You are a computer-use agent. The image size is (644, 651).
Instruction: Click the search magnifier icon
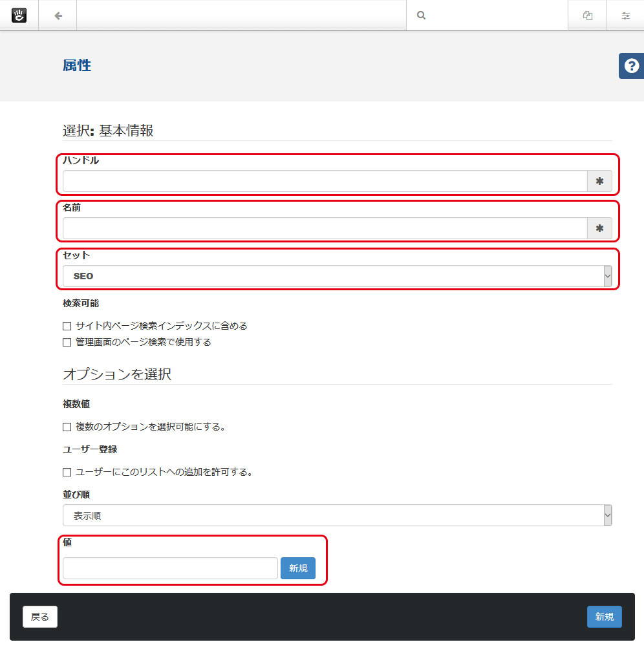421,16
